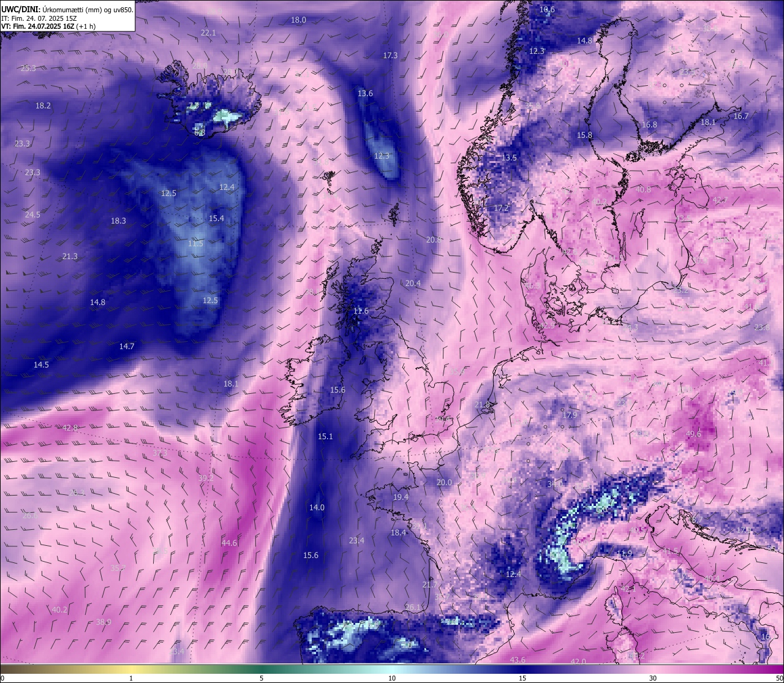The height and width of the screenshot is (683, 784).
Task: Click the map value "42.0"
Action: [x=578, y=662]
